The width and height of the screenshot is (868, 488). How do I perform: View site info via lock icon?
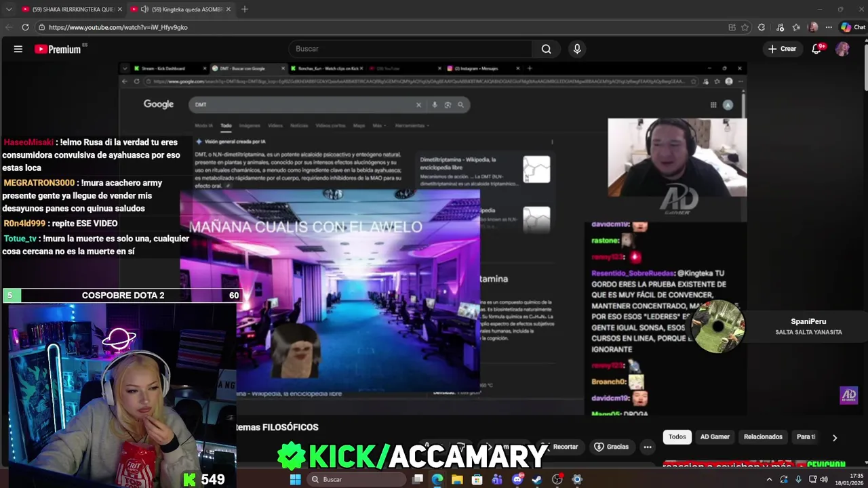tap(41, 27)
